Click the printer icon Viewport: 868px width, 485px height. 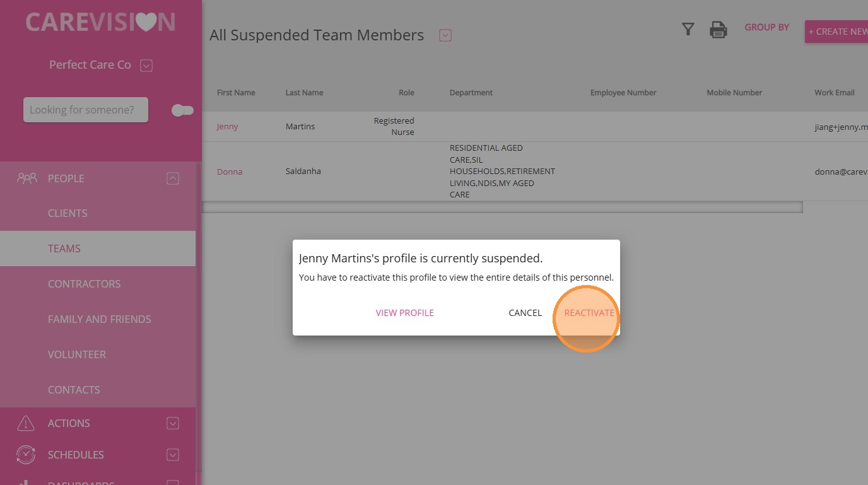(718, 30)
